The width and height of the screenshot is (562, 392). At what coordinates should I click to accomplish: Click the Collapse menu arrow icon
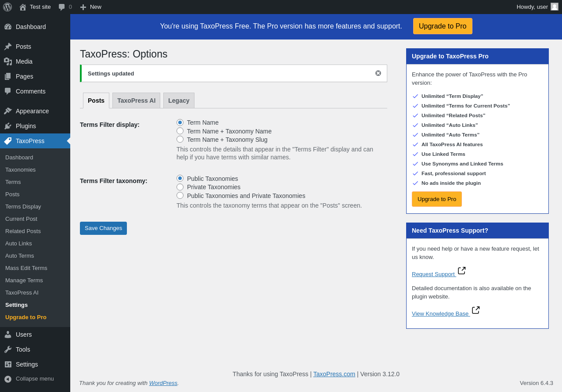click(8, 379)
